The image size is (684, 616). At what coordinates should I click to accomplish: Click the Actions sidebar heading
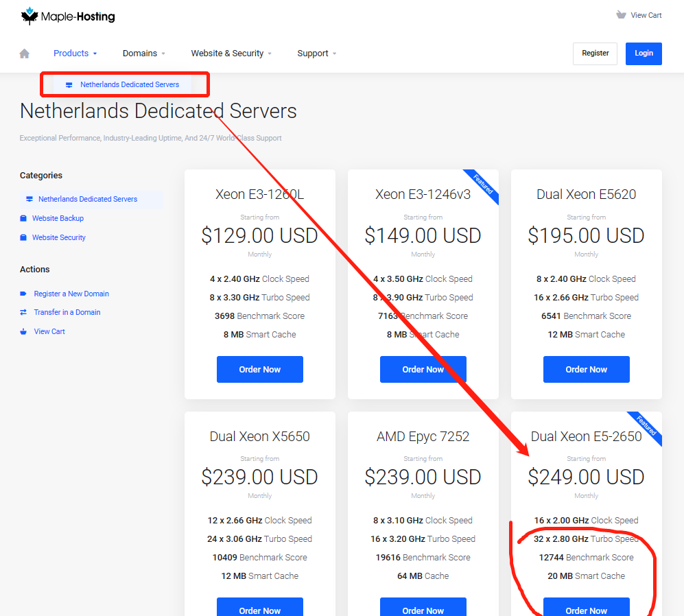tap(34, 269)
